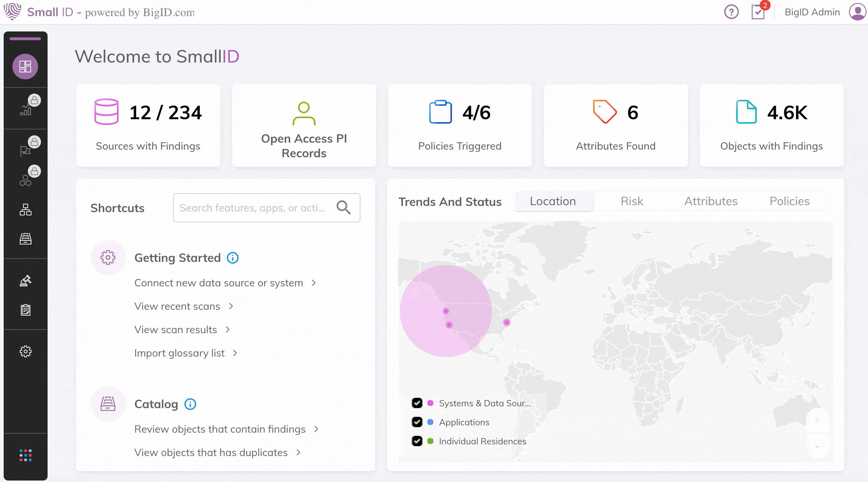The width and height of the screenshot is (868, 482).
Task: Open the gavel policies icon in sidebar
Action: [26, 280]
